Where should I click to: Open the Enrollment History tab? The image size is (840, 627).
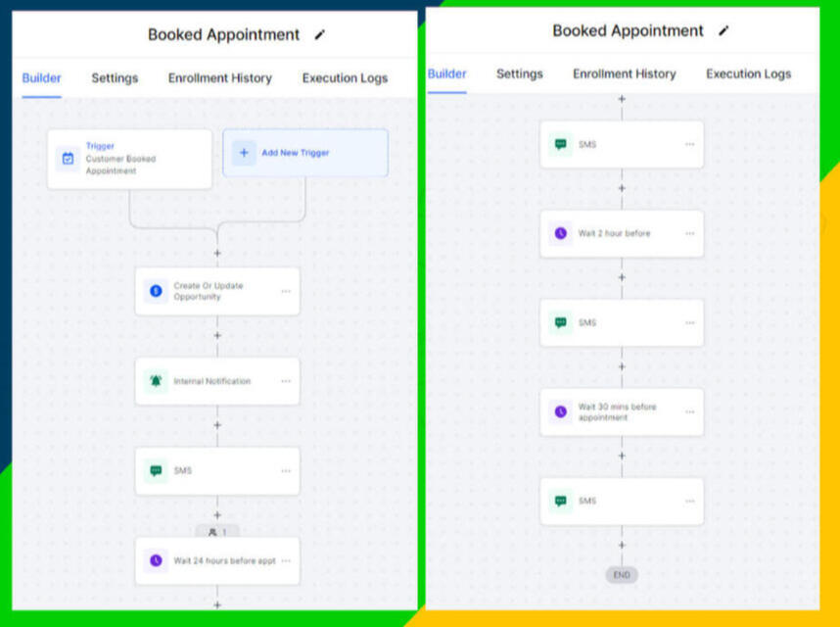(x=219, y=77)
